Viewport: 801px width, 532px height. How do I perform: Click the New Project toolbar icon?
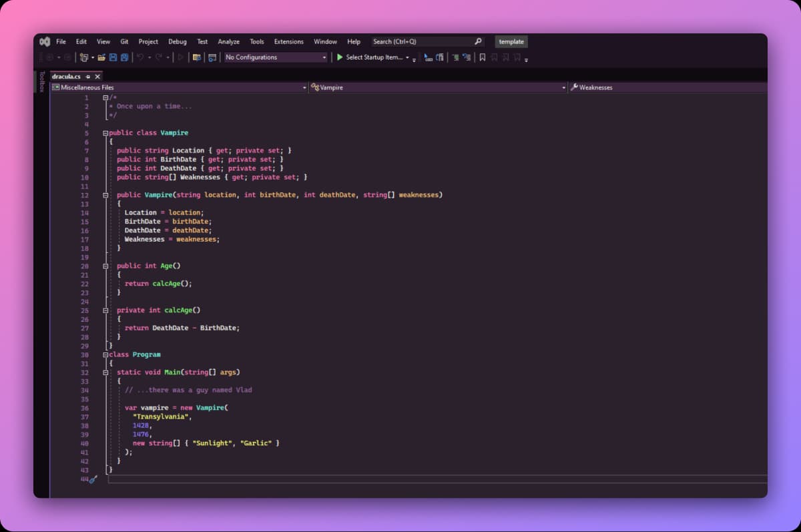coord(83,57)
